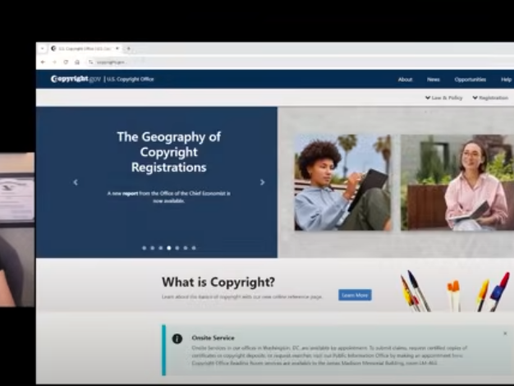Viewport: 514px width, 386px height.
Task: Open photo of woman drawing on tablet
Action: 343,182
